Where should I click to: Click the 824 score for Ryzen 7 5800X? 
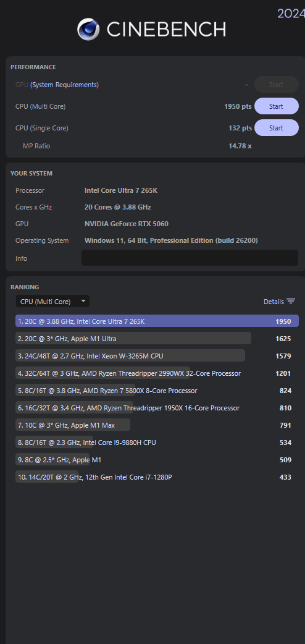pyautogui.click(x=285, y=391)
